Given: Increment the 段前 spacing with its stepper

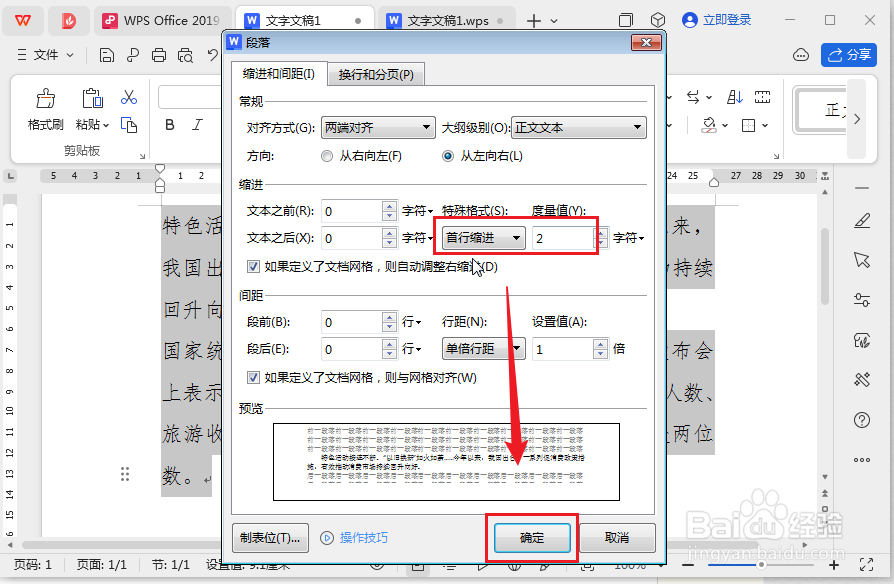Looking at the screenshot, I should pyautogui.click(x=390, y=317).
